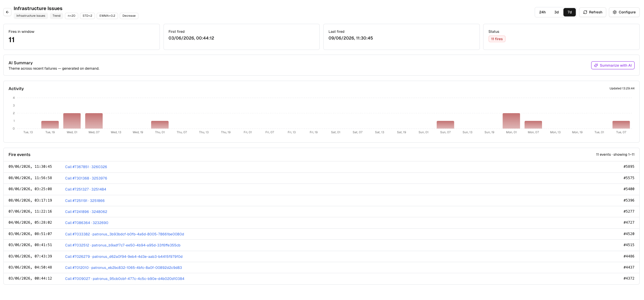Image resolution: width=644 pixels, height=300 pixels.
Task: Click the activity bar at Tue, 19
Action: pyautogui.click(x=50, y=125)
